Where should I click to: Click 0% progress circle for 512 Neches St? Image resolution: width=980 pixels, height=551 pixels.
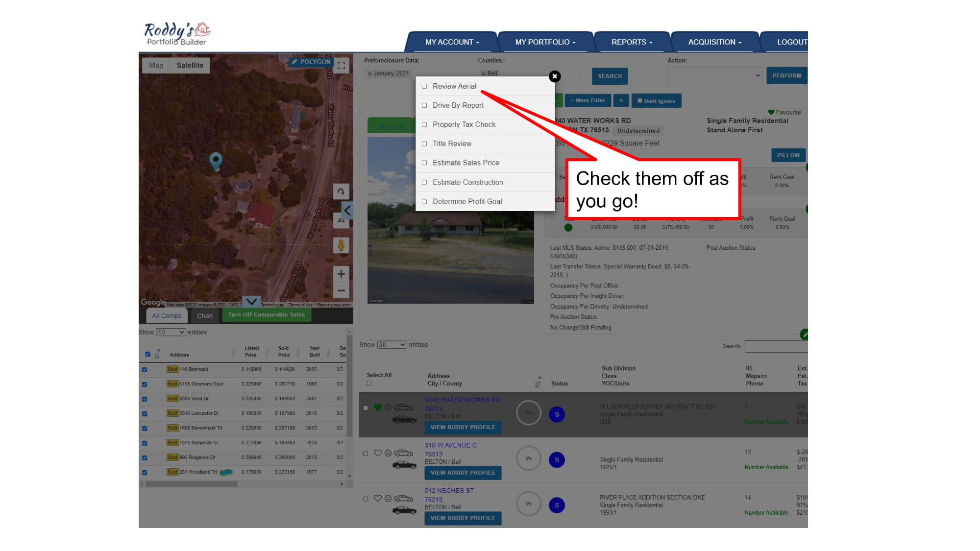528,503
